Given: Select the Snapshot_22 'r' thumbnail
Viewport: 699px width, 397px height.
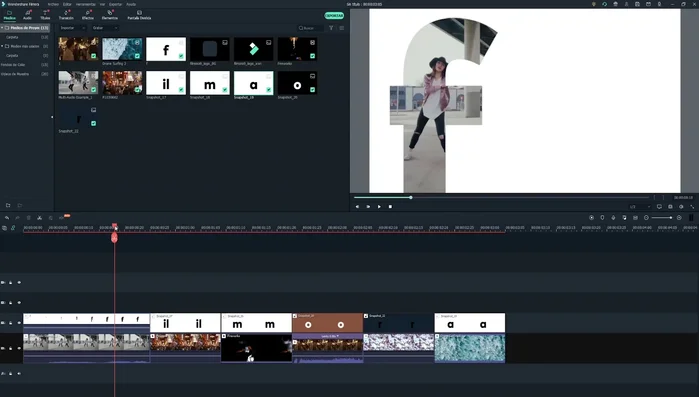Looking at the screenshot, I should tap(78, 117).
